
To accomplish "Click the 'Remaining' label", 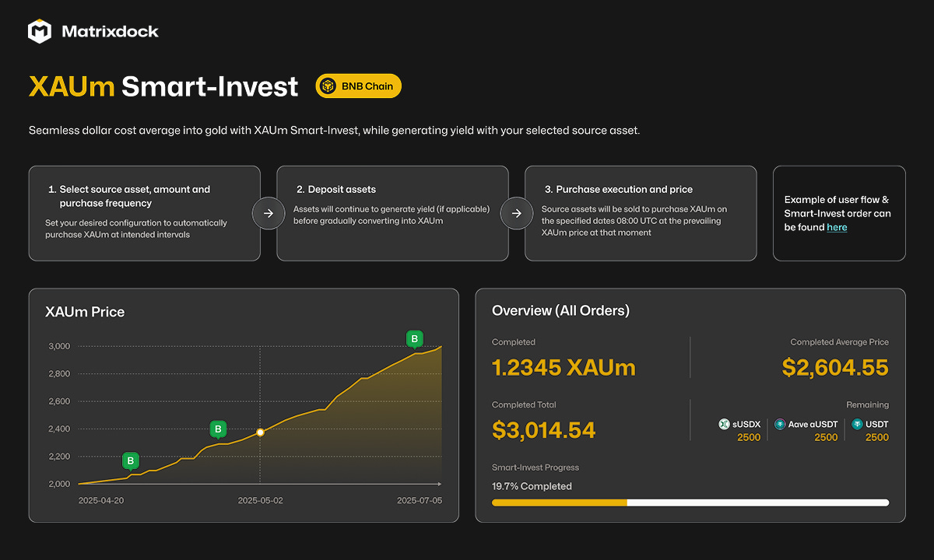I will coord(868,404).
